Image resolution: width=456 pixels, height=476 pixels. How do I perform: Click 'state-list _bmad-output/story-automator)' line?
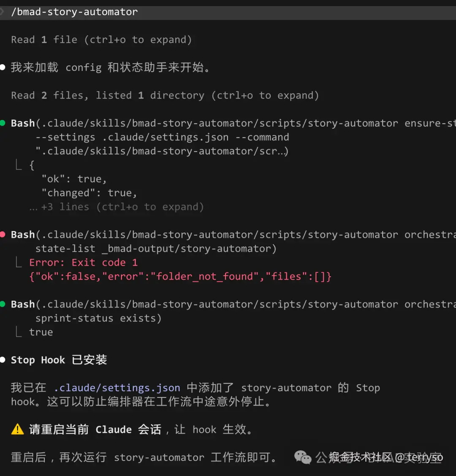[x=156, y=249]
